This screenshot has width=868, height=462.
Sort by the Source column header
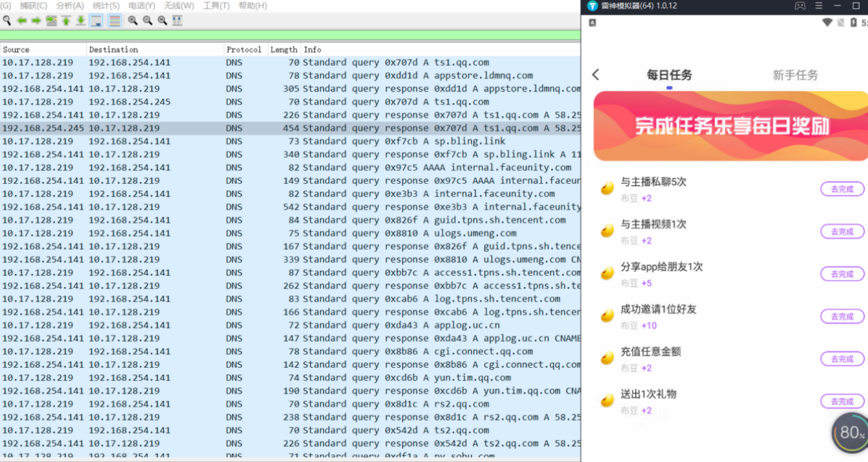click(x=43, y=50)
